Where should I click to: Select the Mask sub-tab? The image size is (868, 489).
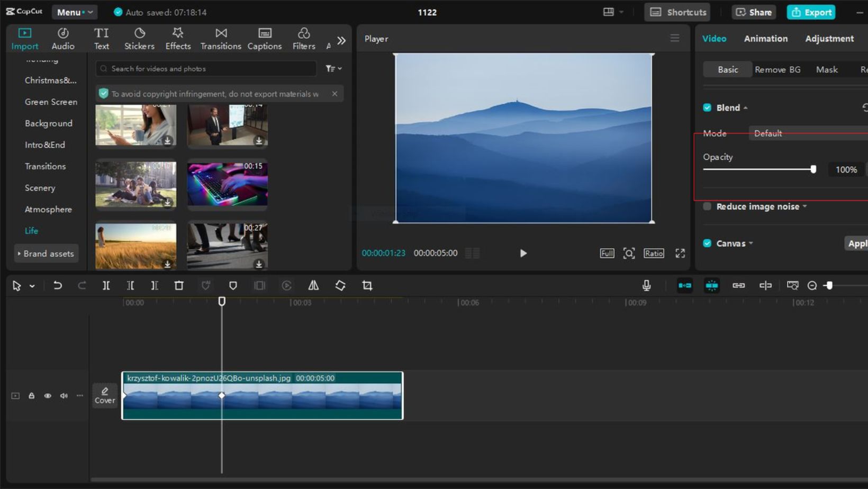[x=827, y=69]
